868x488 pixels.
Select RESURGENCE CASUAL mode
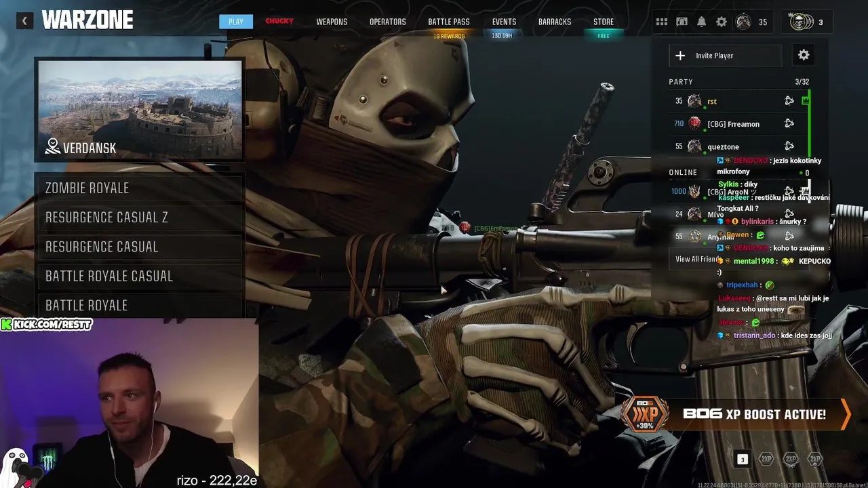(x=139, y=247)
